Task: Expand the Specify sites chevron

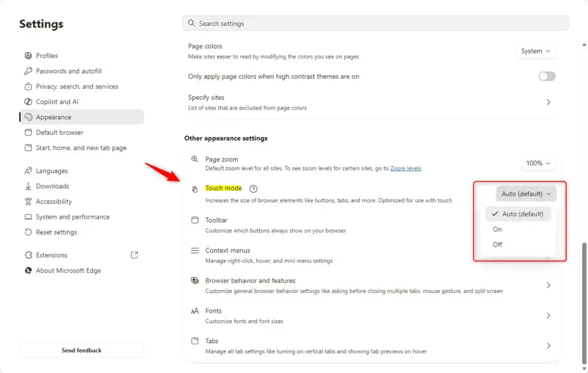Action: (x=548, y=102)
